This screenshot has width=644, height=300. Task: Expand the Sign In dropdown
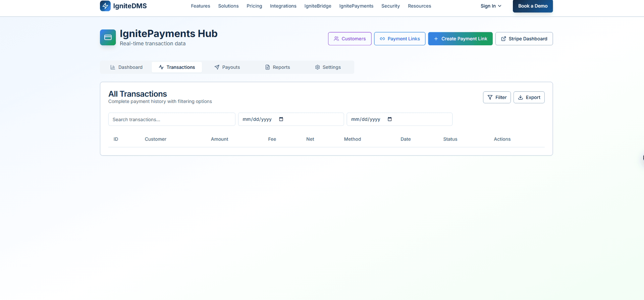pos(491,6)
